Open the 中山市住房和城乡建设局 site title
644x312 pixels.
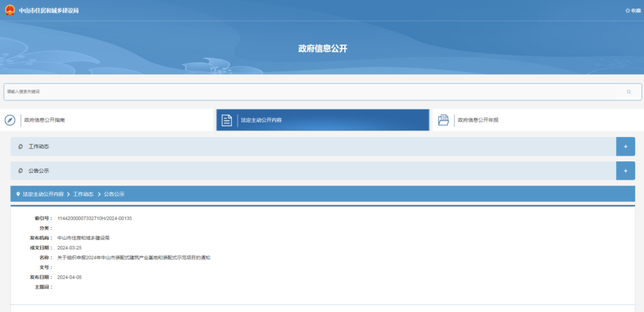coord(48,11)
